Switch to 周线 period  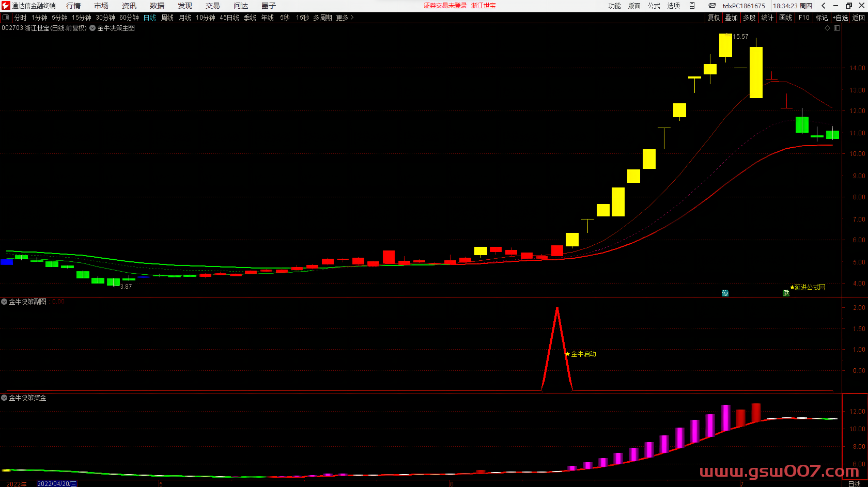(167, 18)
